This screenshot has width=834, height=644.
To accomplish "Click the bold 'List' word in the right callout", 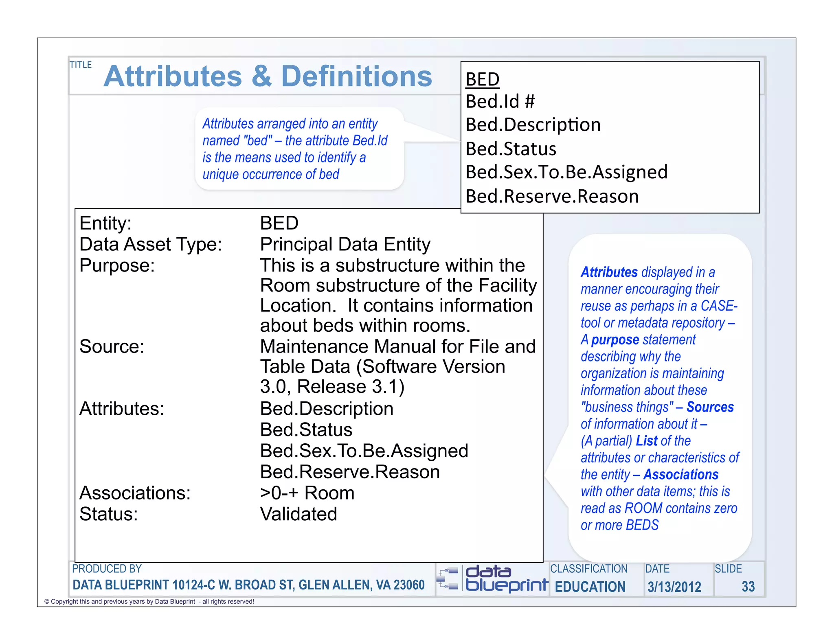I will (x=647, y=440).
